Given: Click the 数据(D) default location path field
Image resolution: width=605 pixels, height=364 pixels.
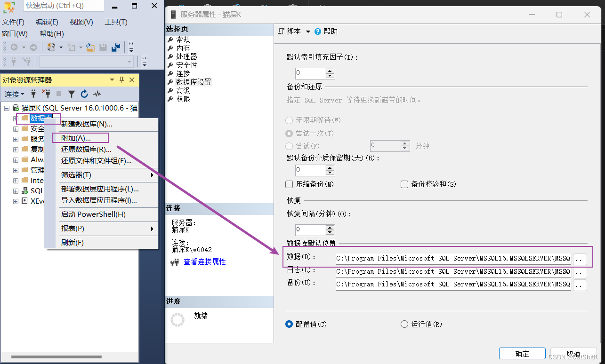Looking at the screenshot, I should (x=453, y=258).
